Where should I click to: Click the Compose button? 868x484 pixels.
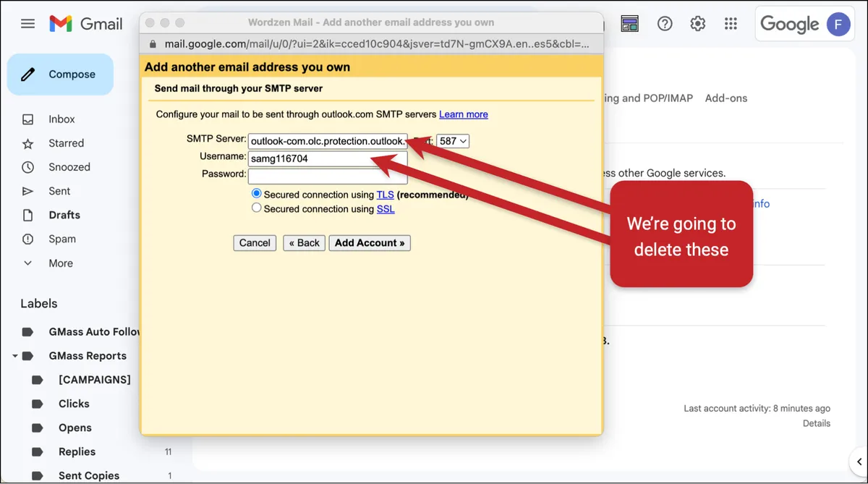60,75
